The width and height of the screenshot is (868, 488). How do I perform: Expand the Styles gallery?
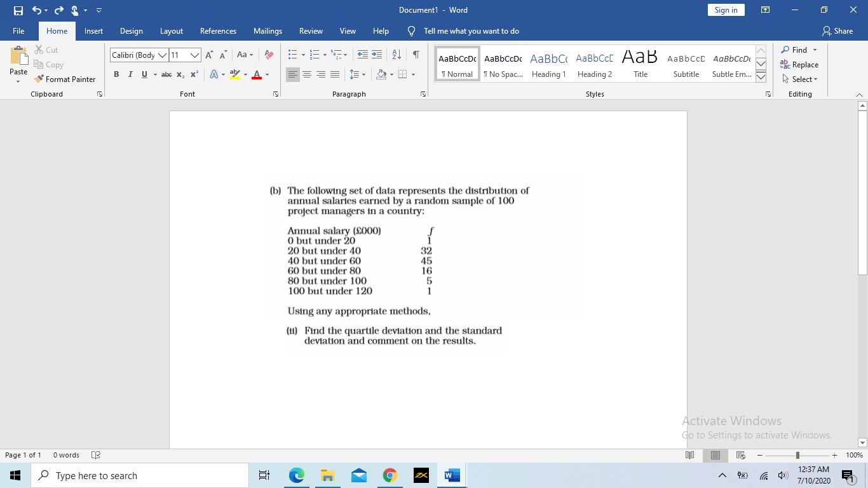761,78
